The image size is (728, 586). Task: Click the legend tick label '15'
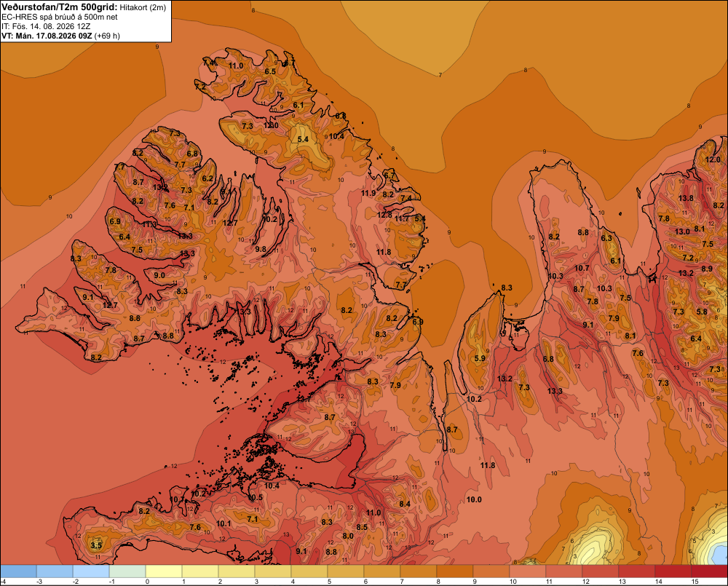click(695, 582)
